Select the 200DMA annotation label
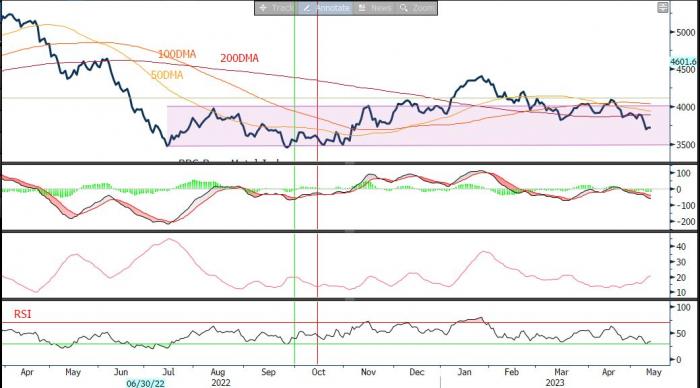The image size is (700, 388). point(239,58)
